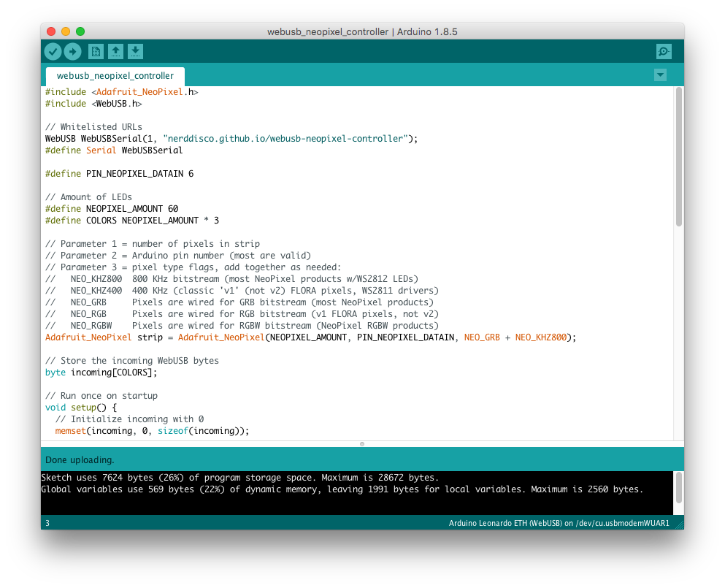
Task: Click the 'Done uploading.' status message
Action: [x=80, y=460]
